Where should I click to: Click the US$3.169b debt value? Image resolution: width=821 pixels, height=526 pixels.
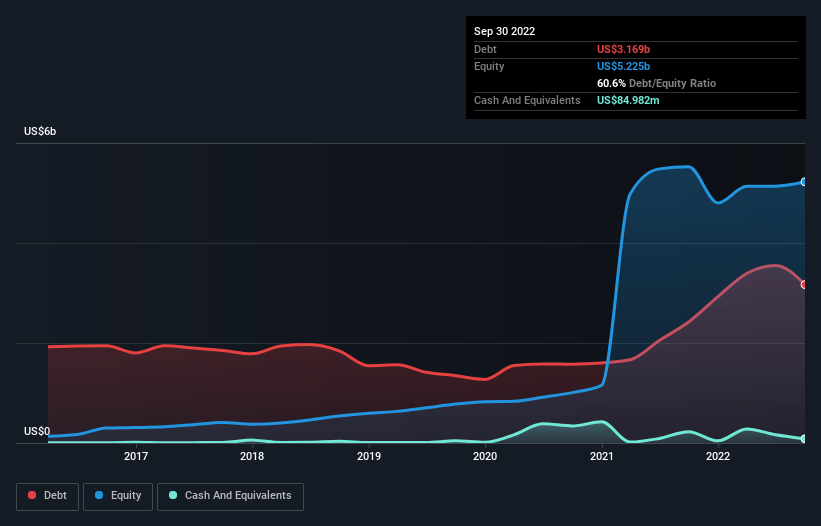[623, 49]
